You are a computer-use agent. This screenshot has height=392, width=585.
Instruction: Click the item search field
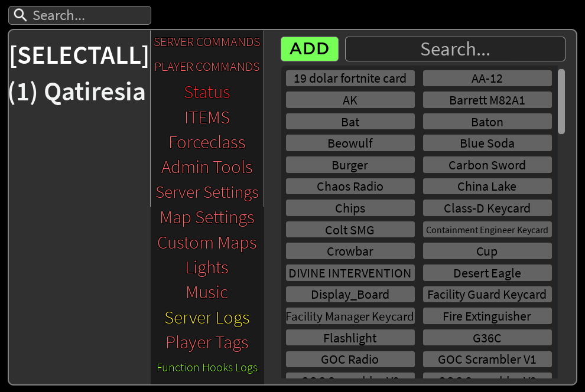[x=455, y=49]
